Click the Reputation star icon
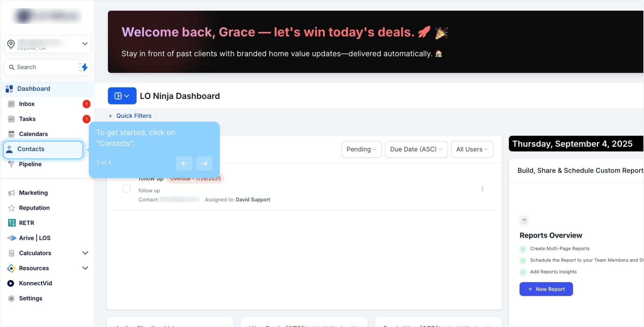 (x=12, y=208)
